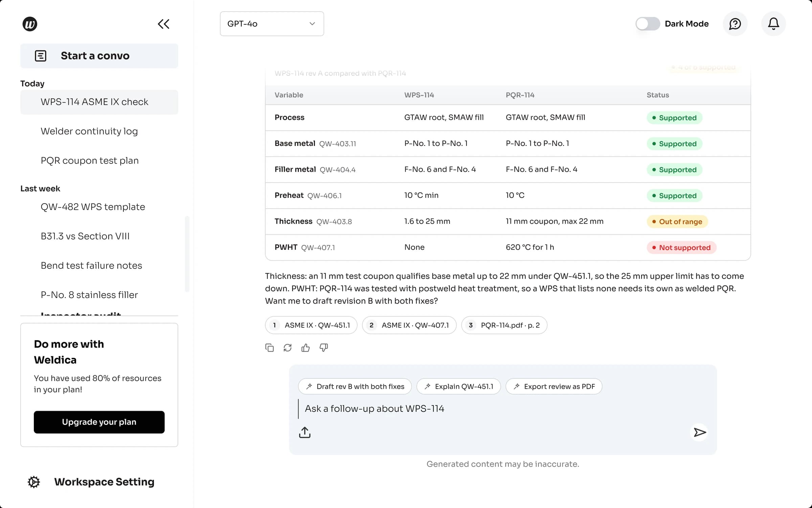Open citation ASME IX · QW-407.1
Viewport: 812px width, 508px height.
click(409, 325)
